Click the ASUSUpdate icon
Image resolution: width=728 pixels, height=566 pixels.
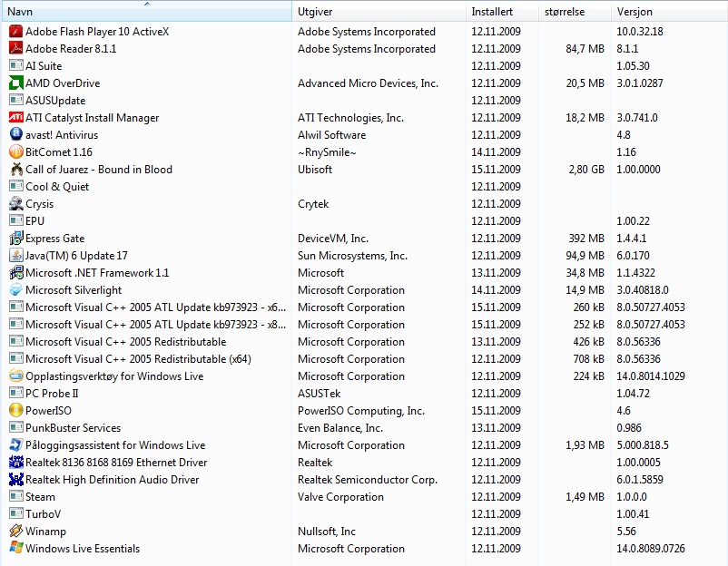[x=15, y=100]
